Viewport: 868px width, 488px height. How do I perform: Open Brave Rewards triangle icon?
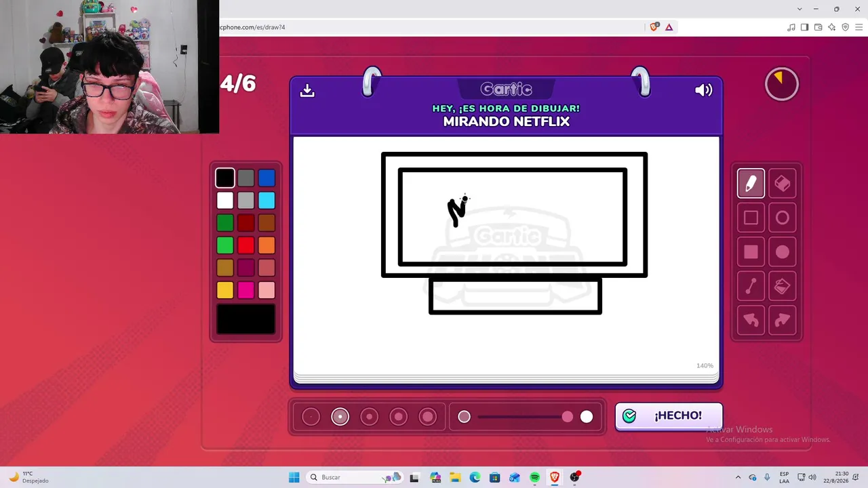pos(669,27)
